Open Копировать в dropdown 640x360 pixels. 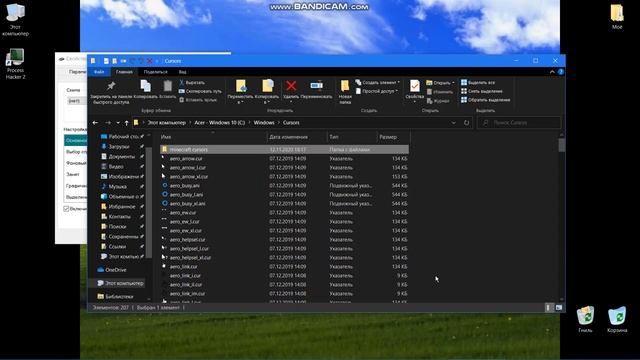[x=267, y=99]
